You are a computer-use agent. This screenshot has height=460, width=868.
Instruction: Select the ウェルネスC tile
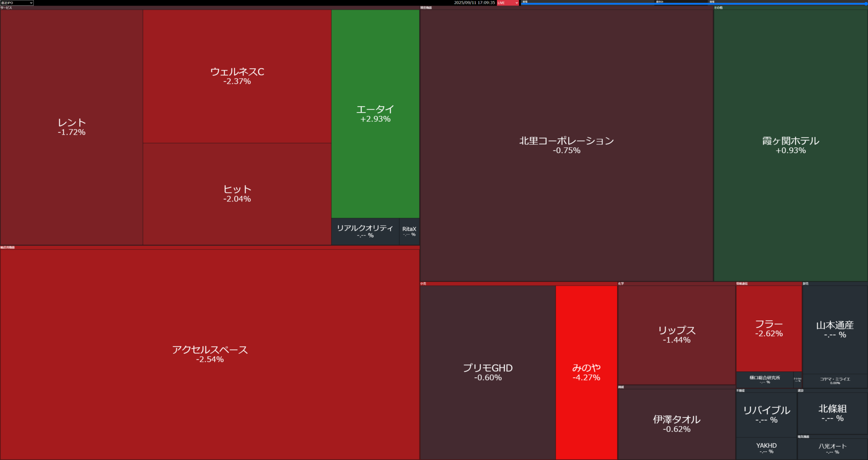coord(237,76)
